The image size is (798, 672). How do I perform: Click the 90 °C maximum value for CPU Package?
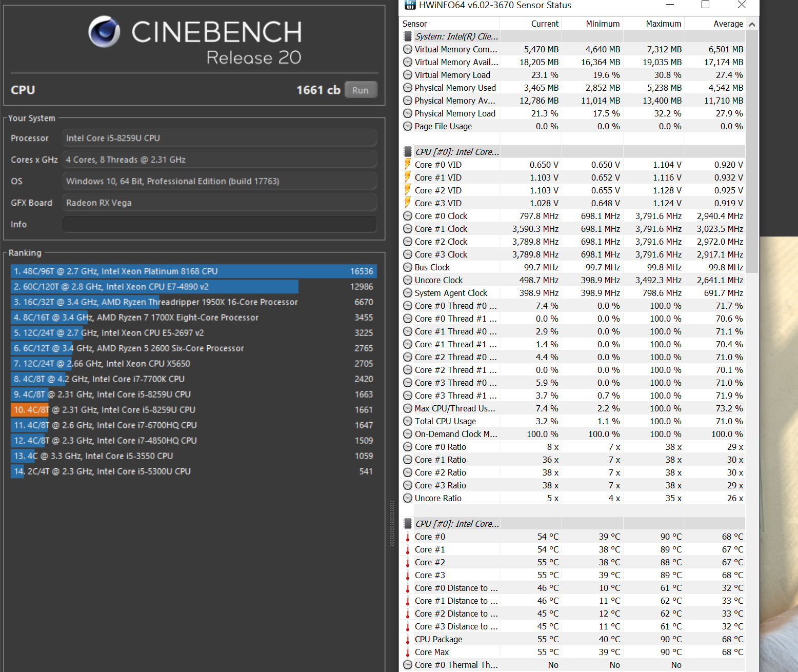tap(671, 639)
